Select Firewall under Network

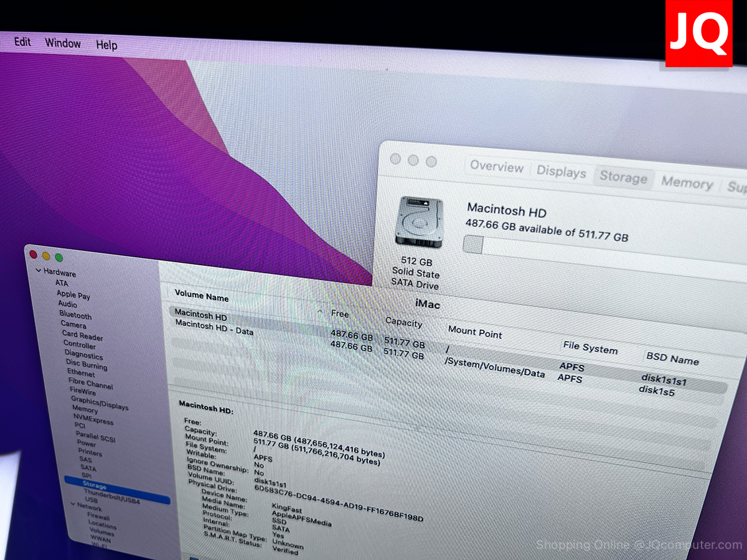pos(98,517)
